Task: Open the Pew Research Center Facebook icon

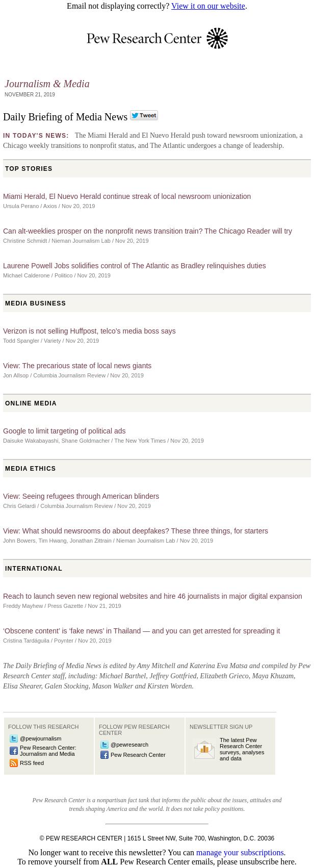Action: coord(104,755)
